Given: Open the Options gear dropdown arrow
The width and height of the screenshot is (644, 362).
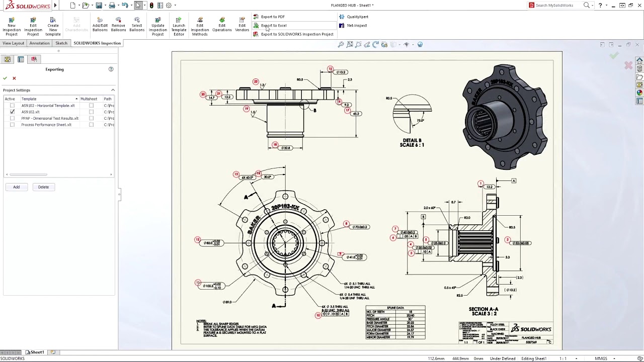Looking at the screenshot, I should pyautogui.click(x=175, y=5).
